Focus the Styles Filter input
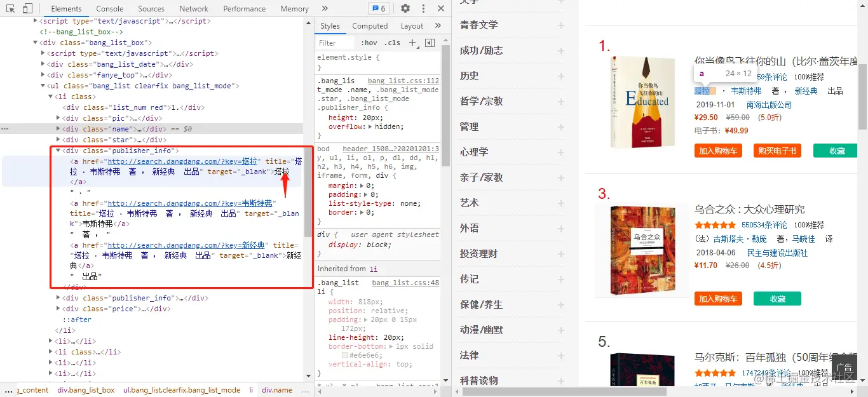This screenshot has width=868, height=397. coord(336,43)
